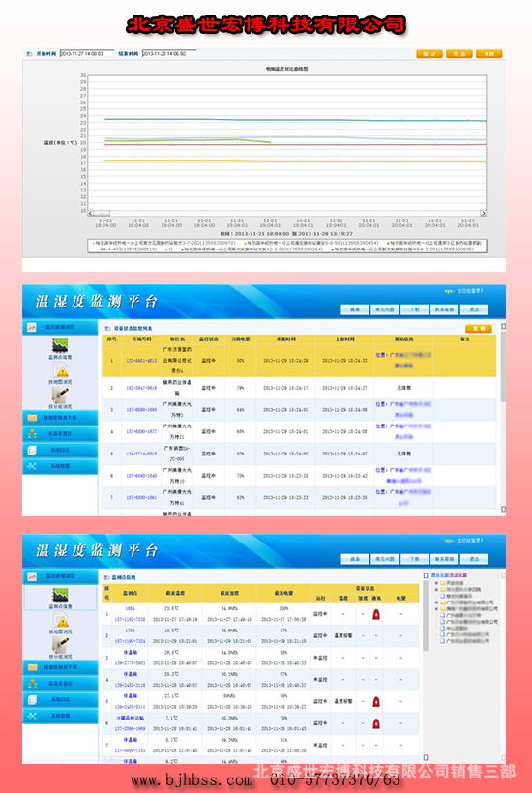The width and height of the screenshot is (532, 793).
Task: Click the chart scrollbar right arrow
Action: click(483, 214)
